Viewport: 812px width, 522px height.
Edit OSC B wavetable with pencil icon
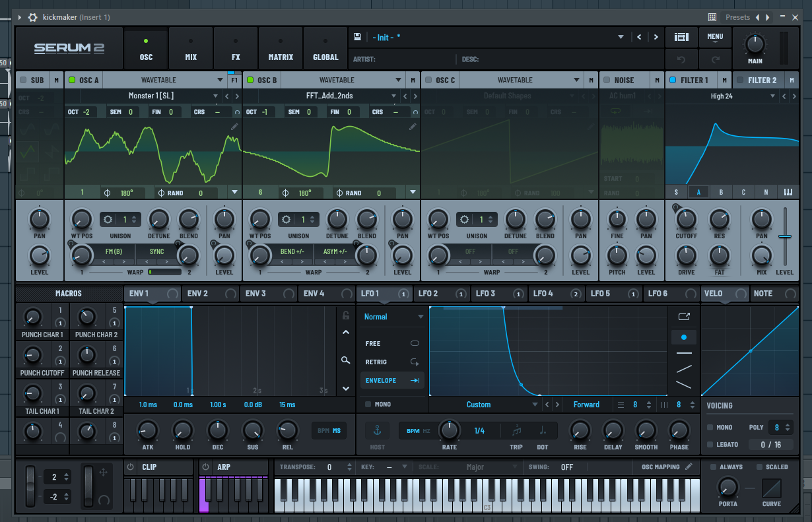(413, 126)
